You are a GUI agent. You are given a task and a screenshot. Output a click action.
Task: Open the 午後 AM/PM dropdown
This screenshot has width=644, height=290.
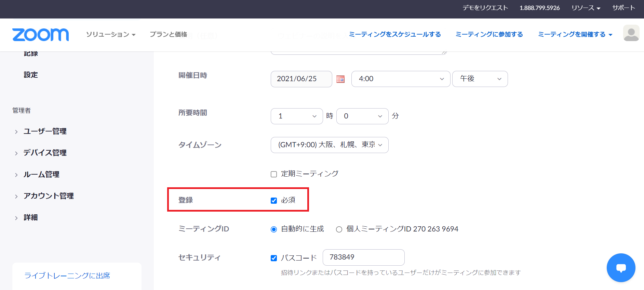click(480, 79)
